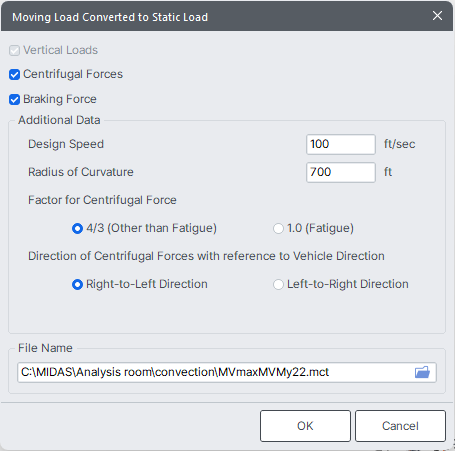Cancel the moving load conversion

click(x=400, y=426)
